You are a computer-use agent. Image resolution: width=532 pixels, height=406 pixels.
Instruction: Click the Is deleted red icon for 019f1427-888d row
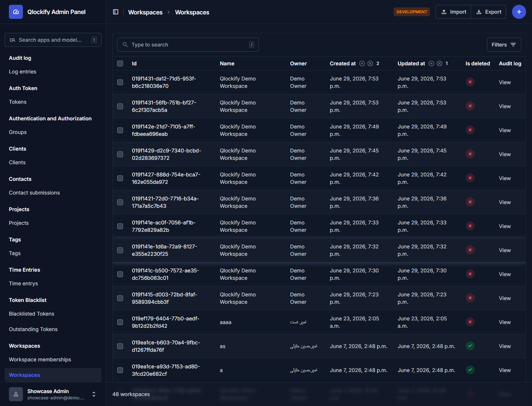click(470, 178)
